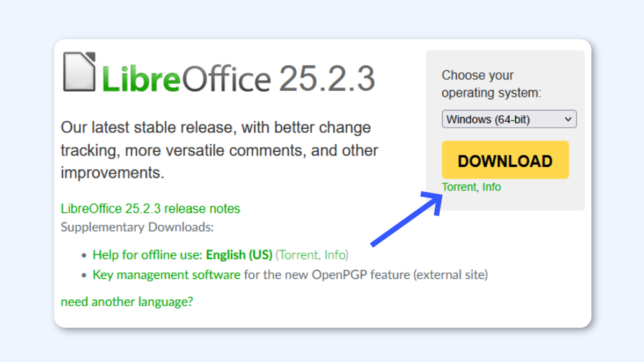The image size is (644, 362).
Task: Click the latest stable release description paragraph
Action: 219,150
